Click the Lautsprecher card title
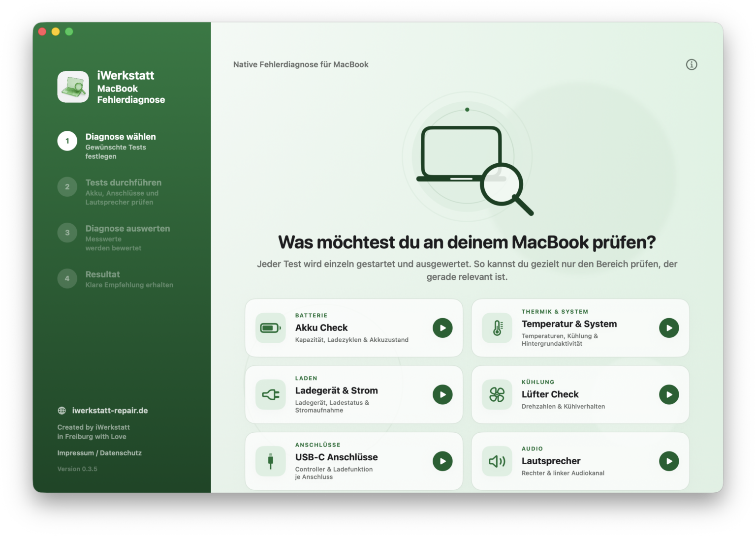This screenshot has height=536, width=756. (x=551, y=461)
